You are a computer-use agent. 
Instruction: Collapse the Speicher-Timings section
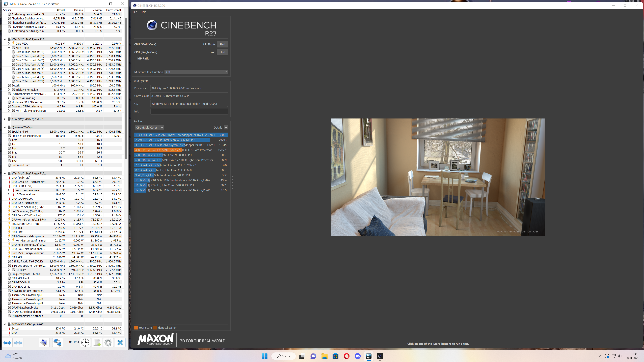[x=5, y=127]
